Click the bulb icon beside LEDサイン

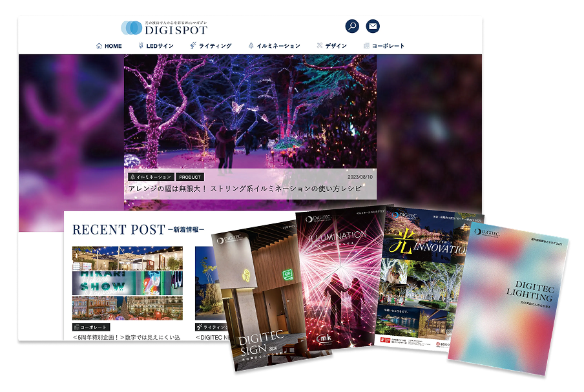tap(140, 46)
